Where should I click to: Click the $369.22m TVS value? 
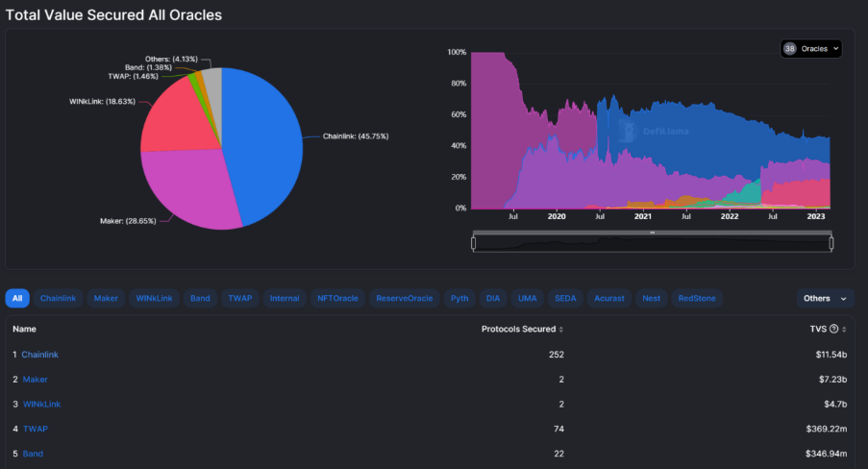[826, 429]
